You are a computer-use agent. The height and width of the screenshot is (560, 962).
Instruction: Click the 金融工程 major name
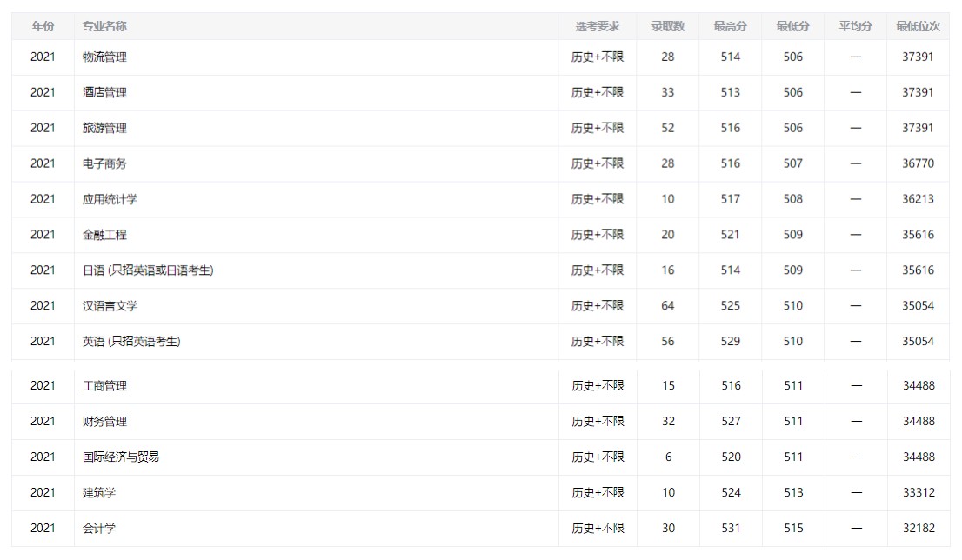point(105,235)
